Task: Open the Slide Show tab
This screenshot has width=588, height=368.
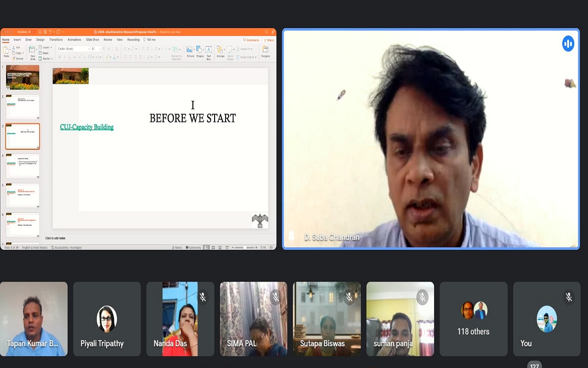Action: click(92, 40)
